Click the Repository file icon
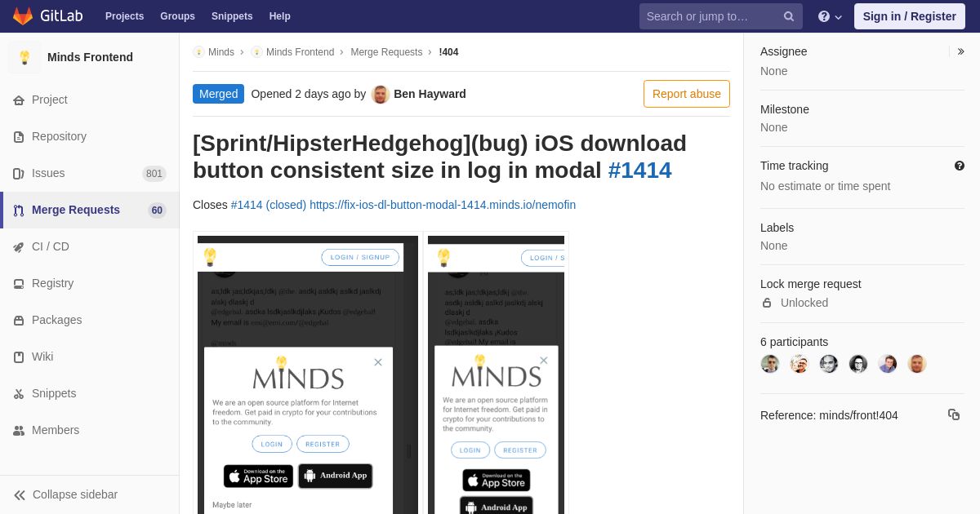 pyautogui.click(x=19, y=137)
